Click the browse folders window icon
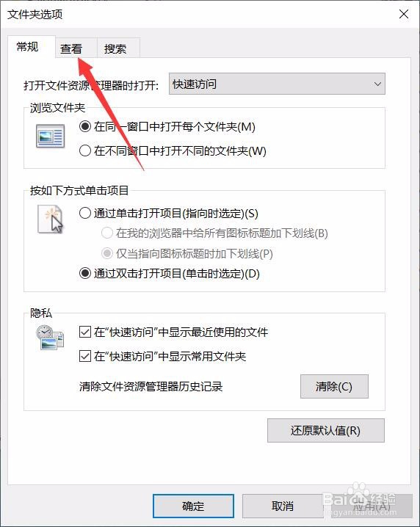Screen dimensions: 420x527 click(50, 136)
